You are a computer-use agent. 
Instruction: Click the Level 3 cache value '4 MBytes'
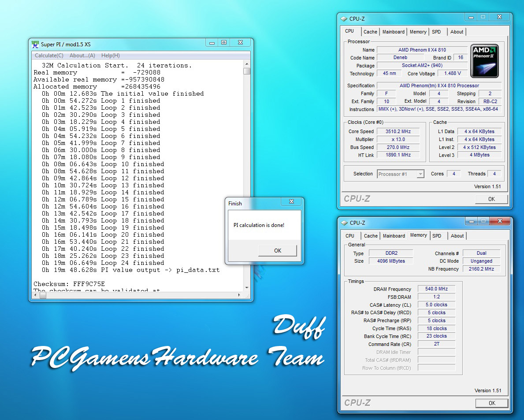(479, 155)
